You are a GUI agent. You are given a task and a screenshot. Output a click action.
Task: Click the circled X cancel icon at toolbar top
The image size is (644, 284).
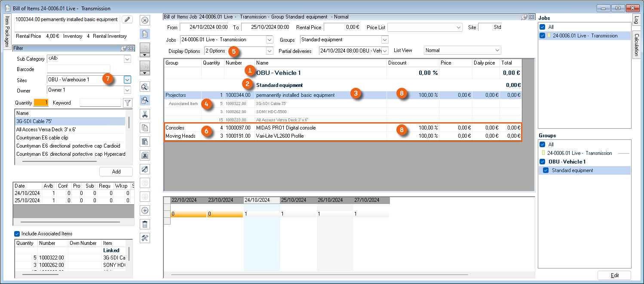pyautogui.click(x=145, y=20)
